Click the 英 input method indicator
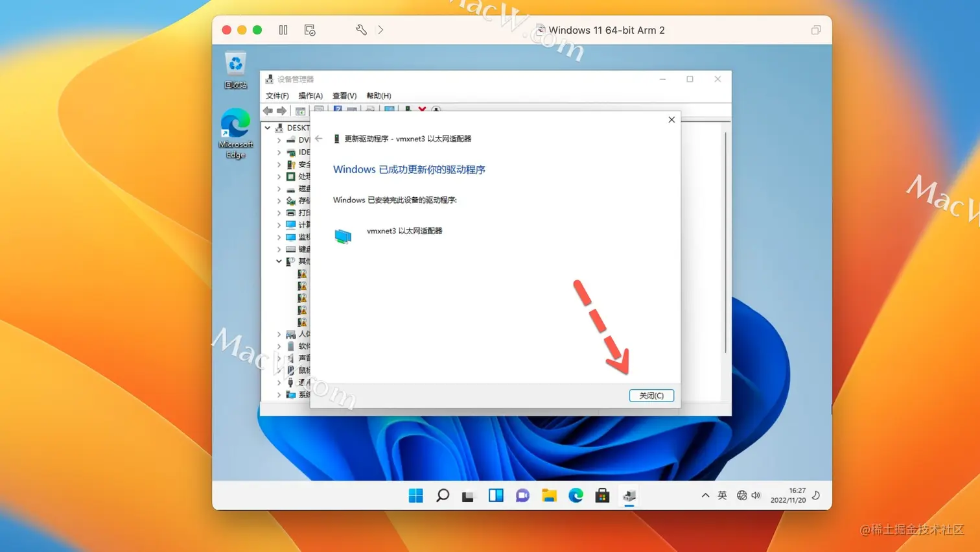This screenshot has width=980, height=552. pos(722,496)
